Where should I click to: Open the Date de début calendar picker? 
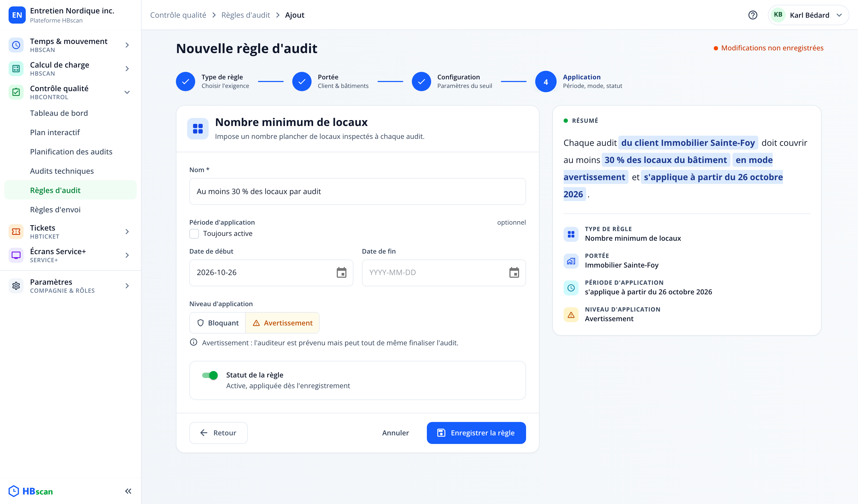click(x=342, y=272)
